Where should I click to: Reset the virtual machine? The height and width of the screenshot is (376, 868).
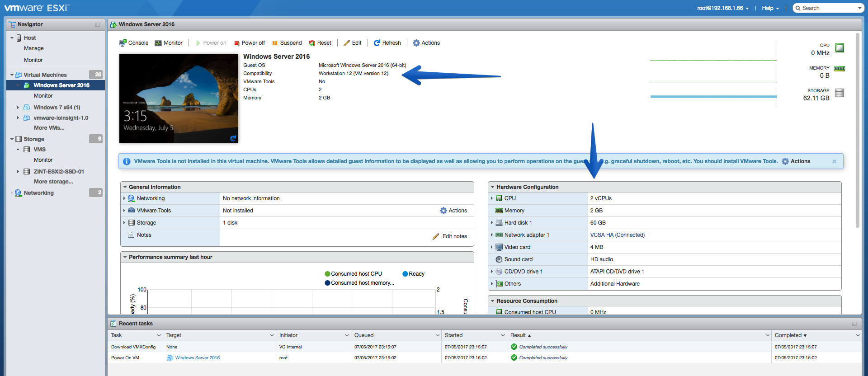coord(320,43)
